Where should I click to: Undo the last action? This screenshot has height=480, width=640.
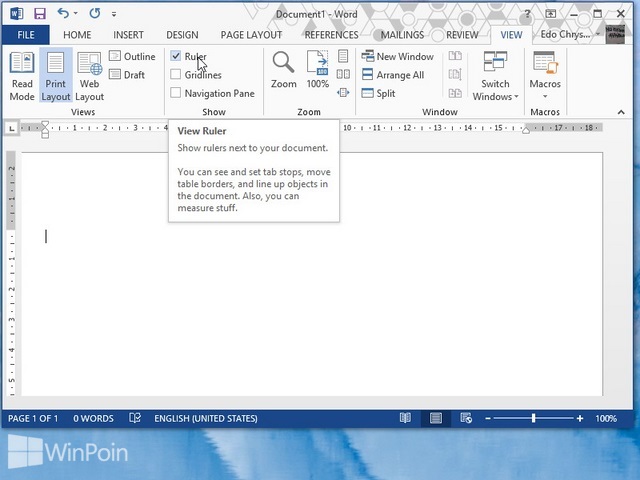[63, 13]
